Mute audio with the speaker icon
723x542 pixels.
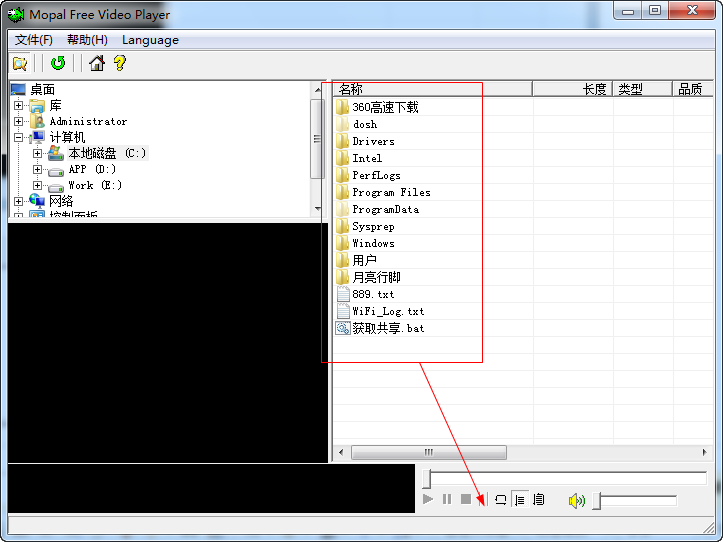[x=577, y=500]
